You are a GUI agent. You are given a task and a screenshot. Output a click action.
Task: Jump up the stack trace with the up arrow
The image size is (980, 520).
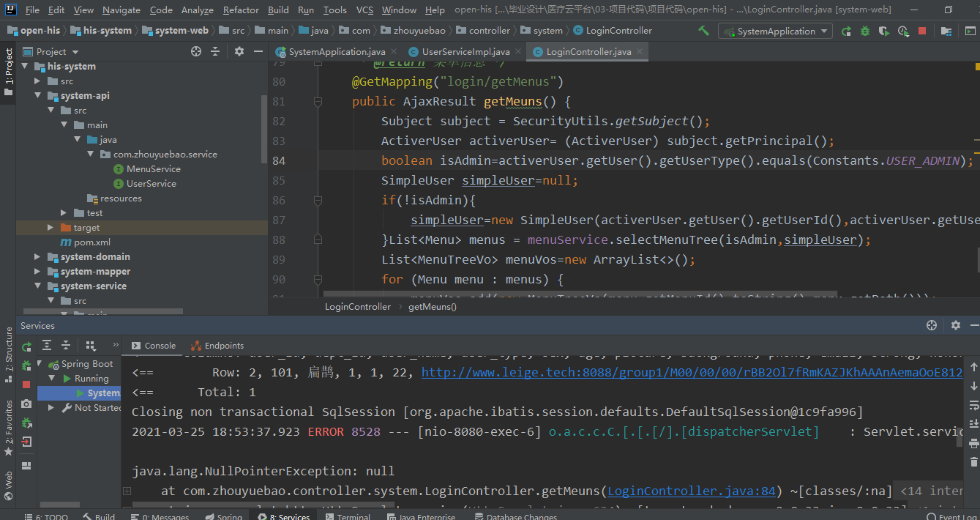coord(973,367)
